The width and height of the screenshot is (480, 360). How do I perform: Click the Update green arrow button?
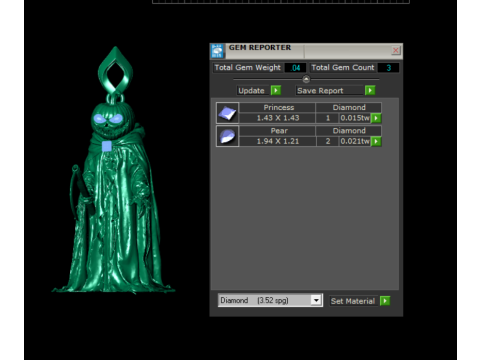(276, 90)
